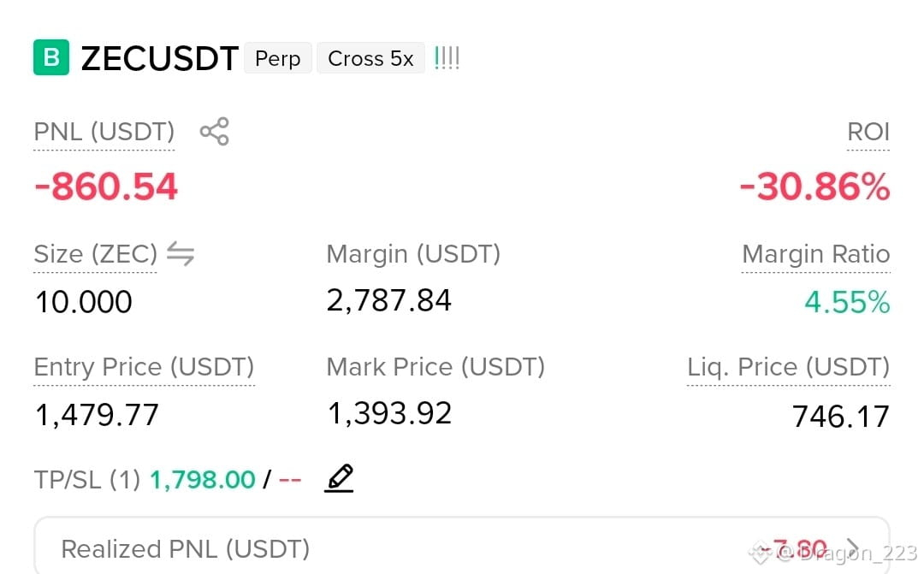Select the 1,798.00 take profit value
Screen dimensions: 924x574
point(202,480)
